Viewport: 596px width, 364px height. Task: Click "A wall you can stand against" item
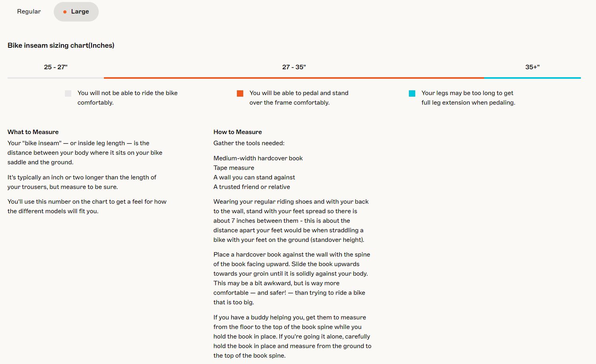click(254, 177)
